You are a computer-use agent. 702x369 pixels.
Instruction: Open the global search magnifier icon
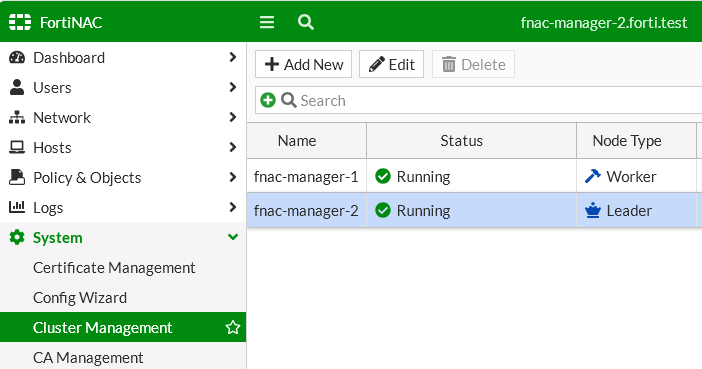(306, 22)
